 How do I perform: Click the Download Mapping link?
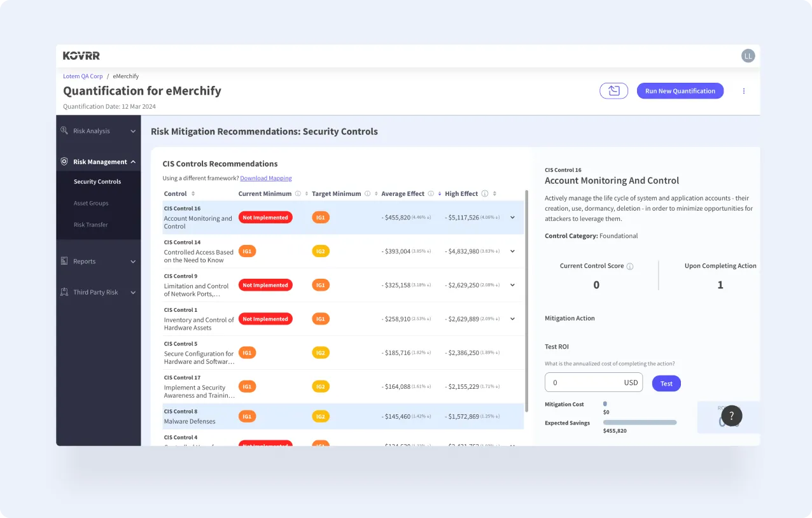(x=265, y=178)
